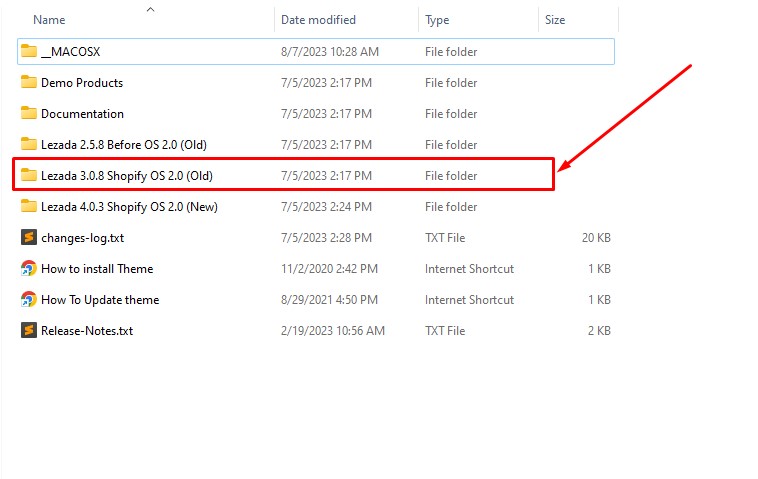This screenshot has height=479, width=758.
Task: Select the __MACOSX folder name
Action: pyautogui.click(x=71, y=52)
